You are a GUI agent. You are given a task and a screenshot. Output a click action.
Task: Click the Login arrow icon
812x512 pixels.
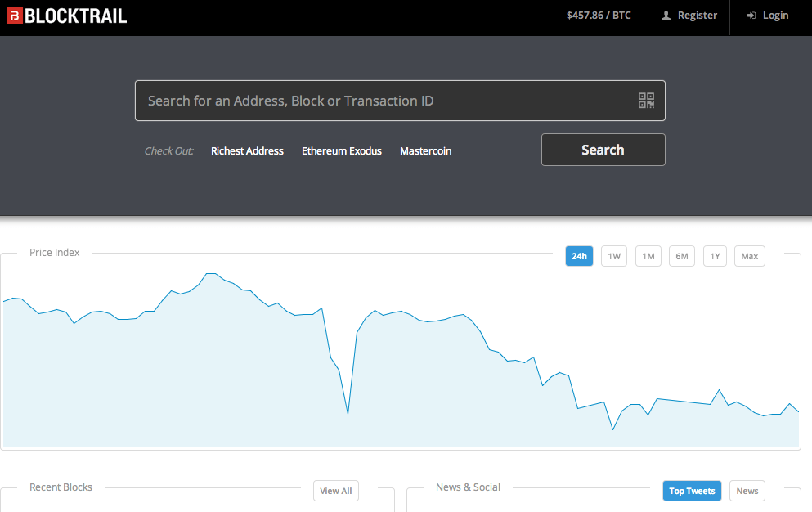pos(751,16)
